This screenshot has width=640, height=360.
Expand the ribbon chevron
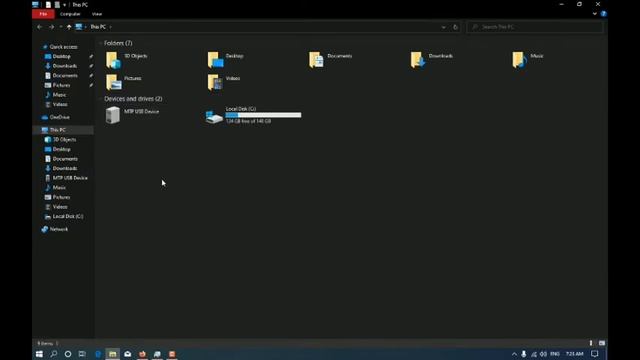(x=595, y=13)
